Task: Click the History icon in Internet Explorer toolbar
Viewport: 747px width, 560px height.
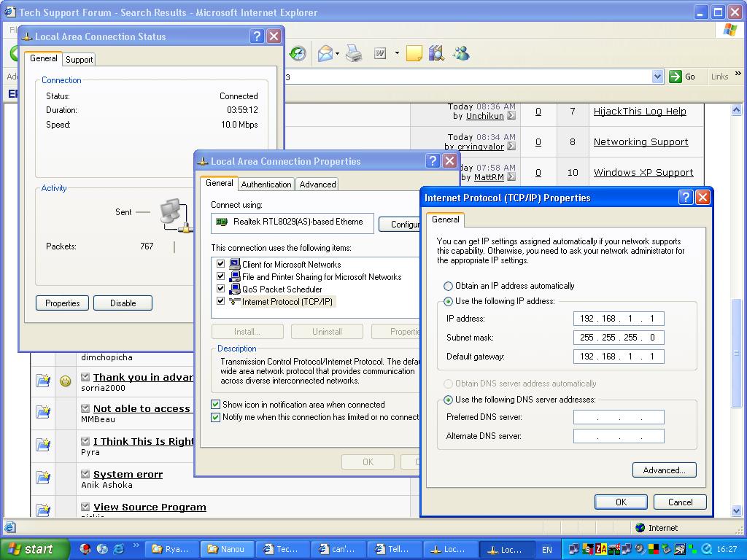Action: pos(298,53)
